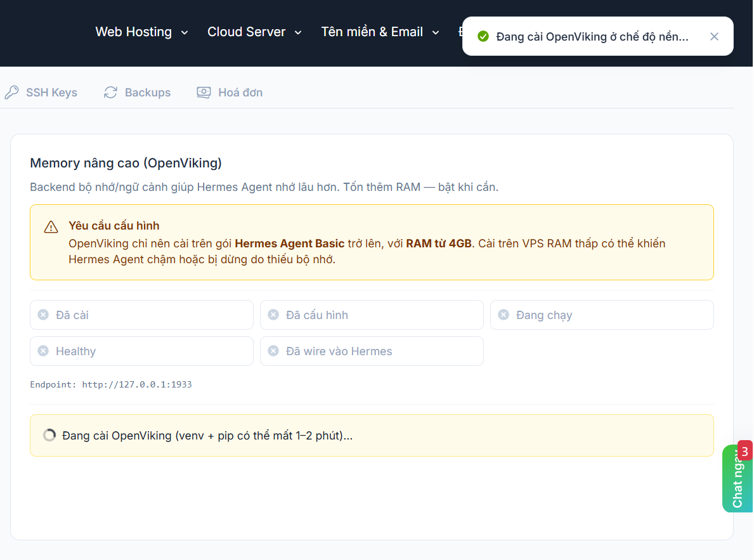Screen dimensions: 754x560
Task: Click the Backend bộ nhớ description text
Action: point(264,186)
